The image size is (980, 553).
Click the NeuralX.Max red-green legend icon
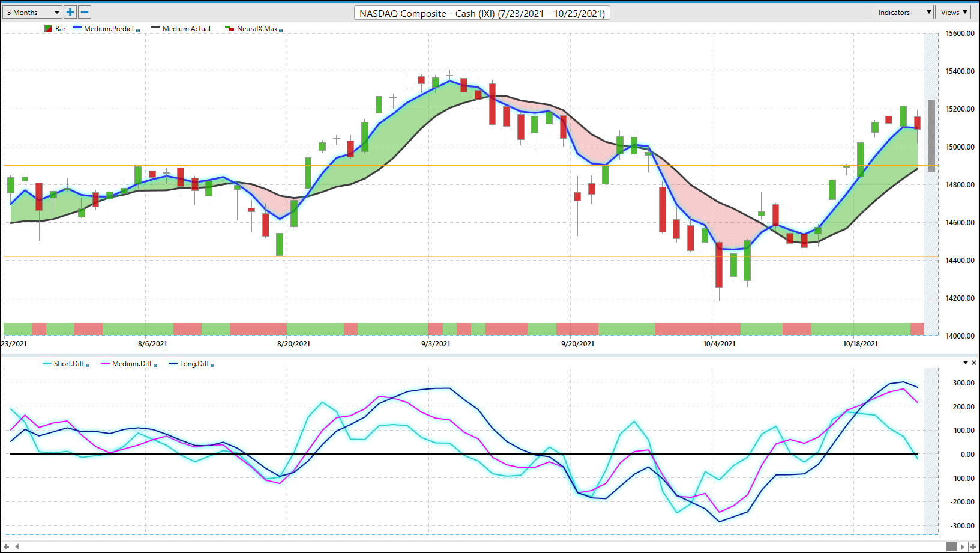coord(229,28)
